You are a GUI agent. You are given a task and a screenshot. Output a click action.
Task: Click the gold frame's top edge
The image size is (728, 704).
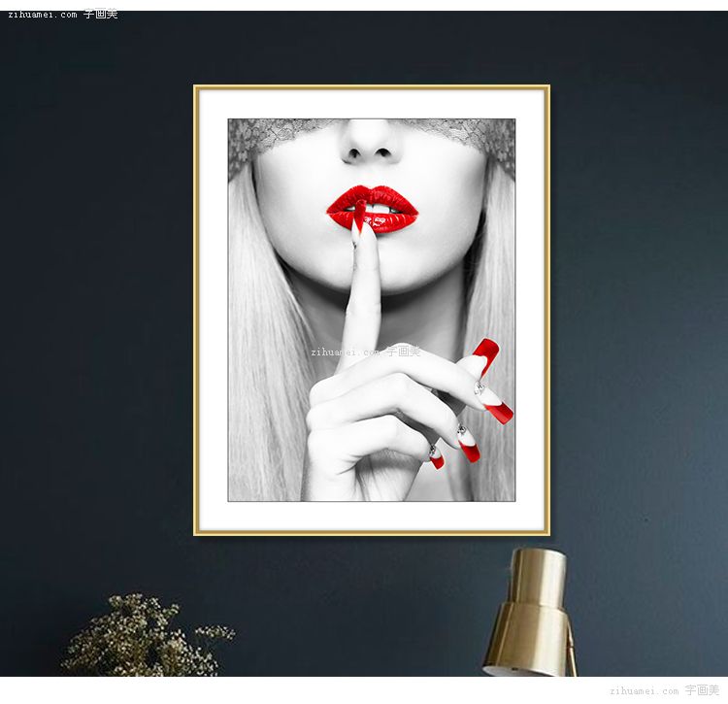point(372,87)
